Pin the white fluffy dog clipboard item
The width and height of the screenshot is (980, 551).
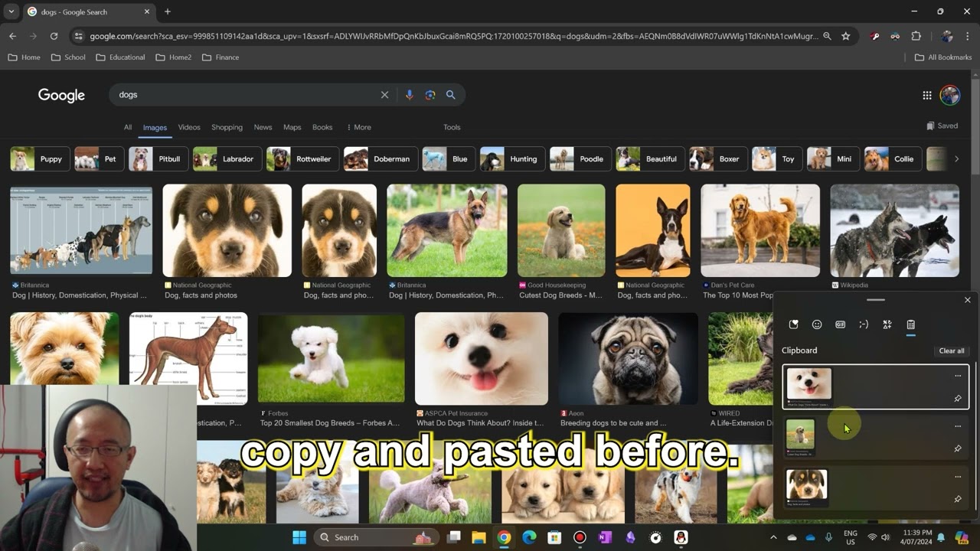pyautogui.click(x=958, y=399)
